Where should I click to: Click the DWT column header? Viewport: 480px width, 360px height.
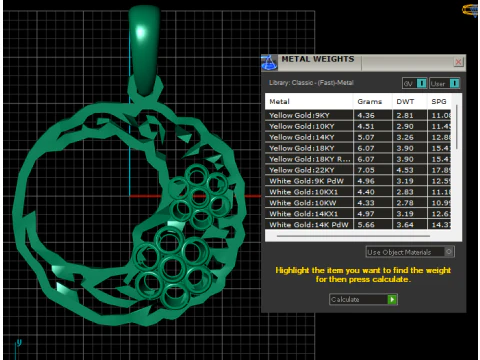pos(409,101)
